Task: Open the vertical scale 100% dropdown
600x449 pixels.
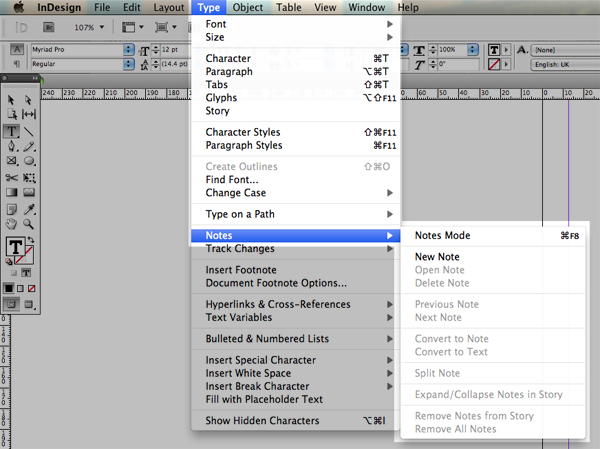Action: click(473, 49)
